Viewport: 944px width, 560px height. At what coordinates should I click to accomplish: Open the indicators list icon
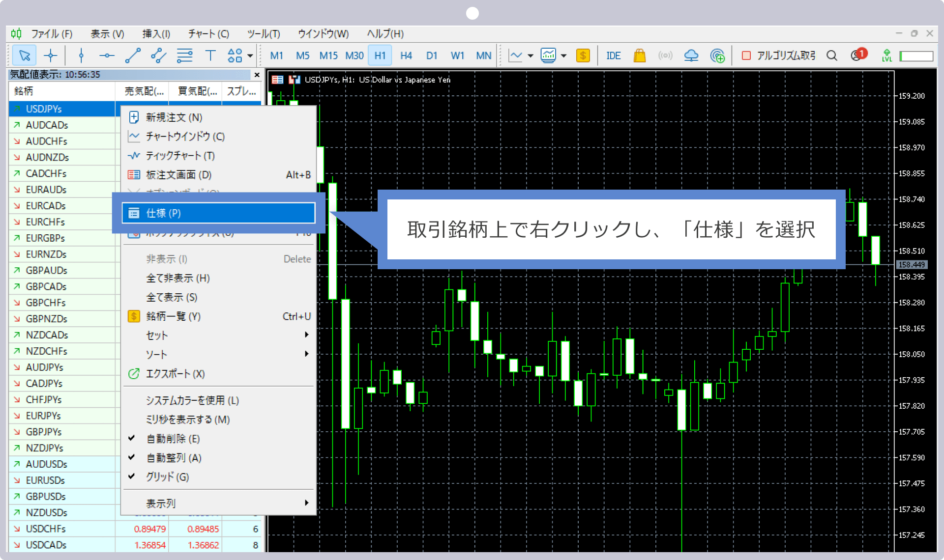pyautogui.click(x=548, y=56)
